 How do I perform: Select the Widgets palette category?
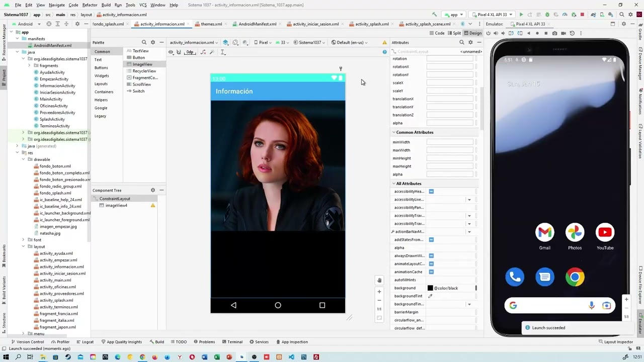pyautogui.click(x=102, y=75)
